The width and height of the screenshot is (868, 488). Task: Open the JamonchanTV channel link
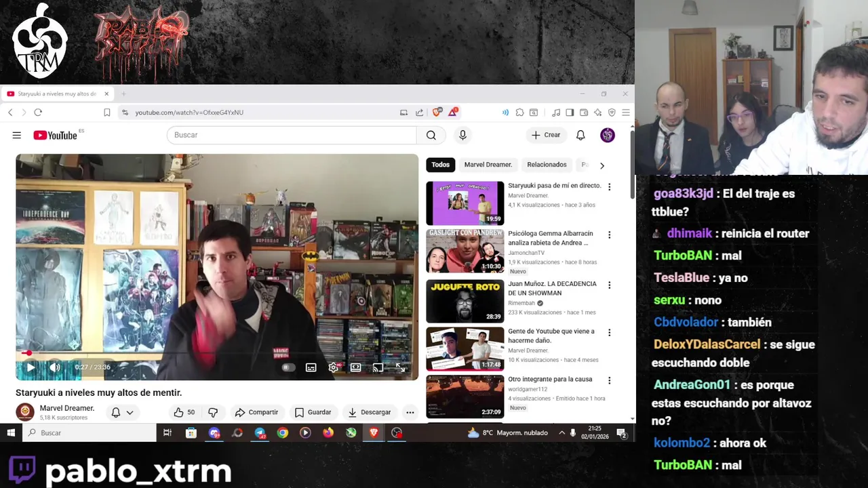(x=526, y=253)
